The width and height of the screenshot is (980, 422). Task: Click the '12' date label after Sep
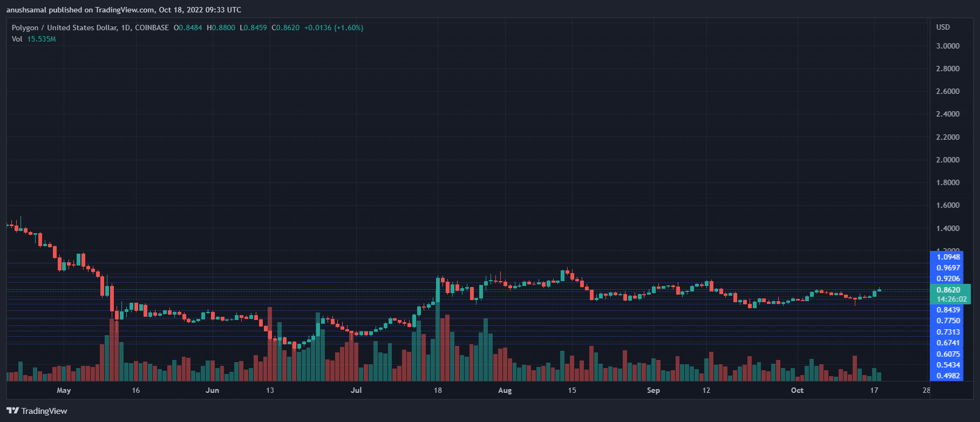click(706, 390)
